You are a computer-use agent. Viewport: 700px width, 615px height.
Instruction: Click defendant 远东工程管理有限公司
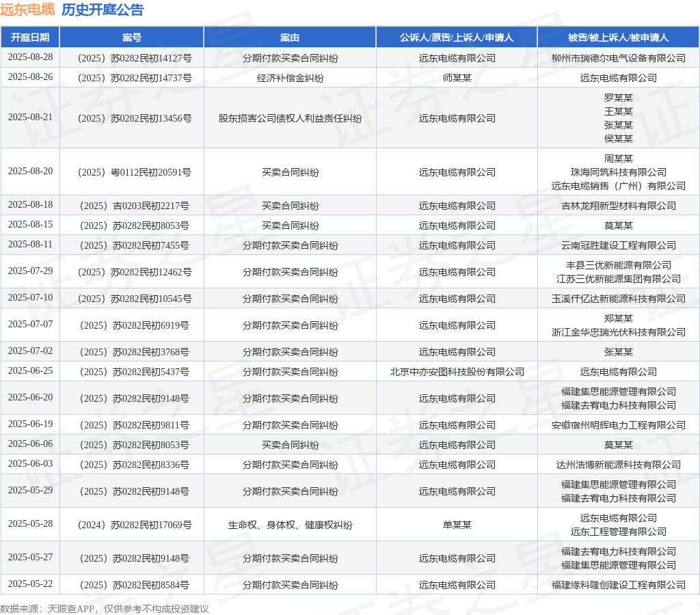coord(618,532)
